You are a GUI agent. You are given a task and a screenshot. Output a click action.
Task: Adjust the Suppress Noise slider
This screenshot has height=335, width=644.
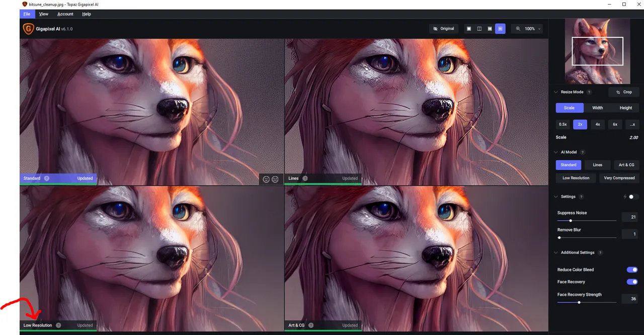click(x=587, y=221)
